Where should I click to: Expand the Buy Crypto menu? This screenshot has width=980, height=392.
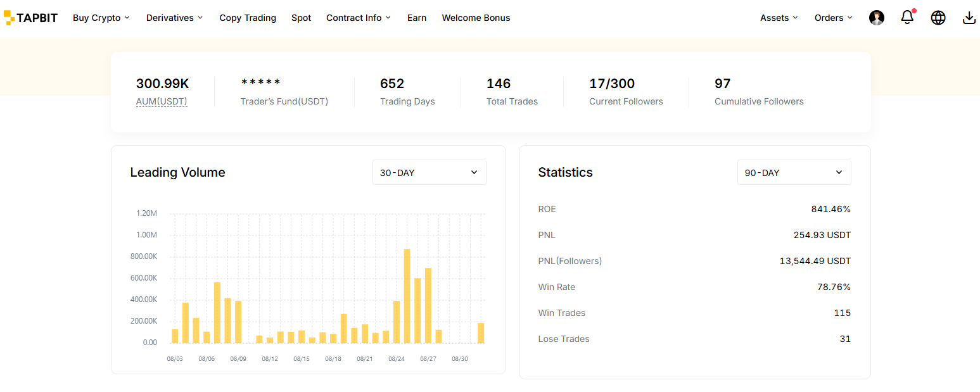click(x=101, y=18)
